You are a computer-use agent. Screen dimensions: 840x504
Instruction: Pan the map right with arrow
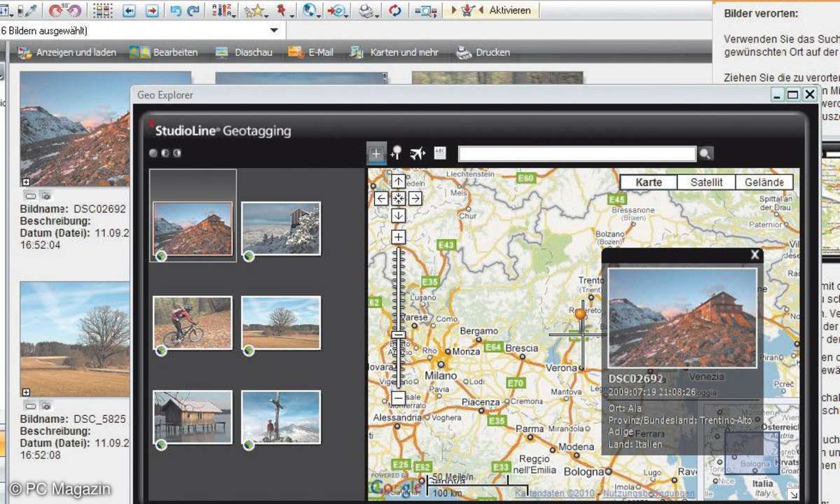[415, 199]
